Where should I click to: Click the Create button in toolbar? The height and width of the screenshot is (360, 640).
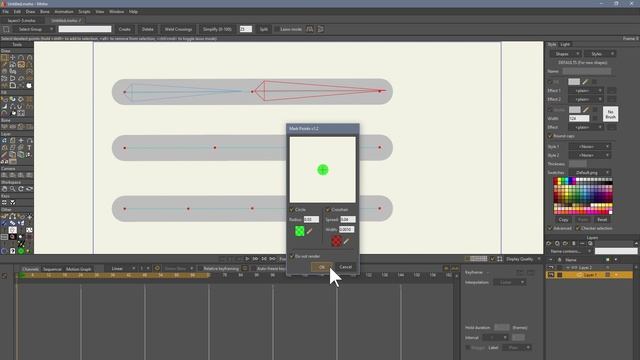(124, 29)
